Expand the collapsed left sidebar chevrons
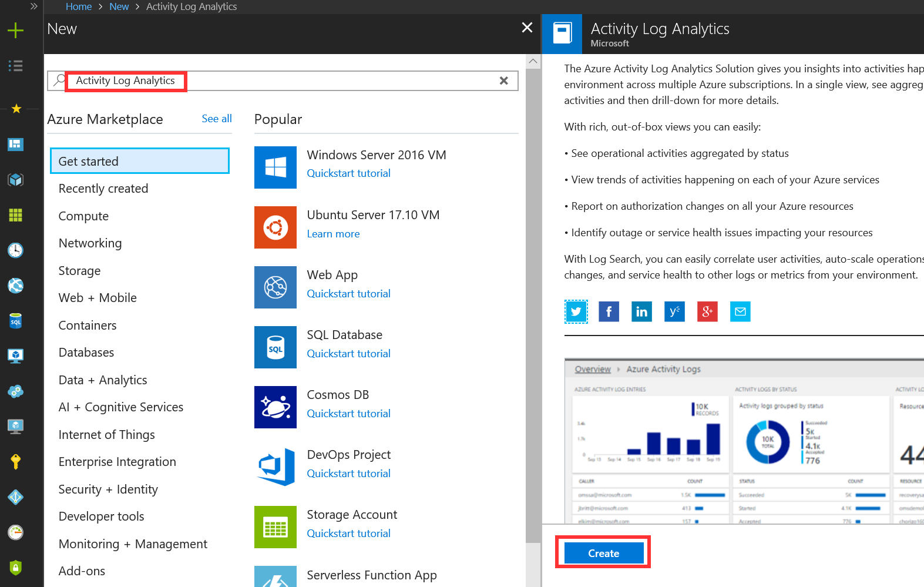The height and width of the screenshot is (587, 924). (x=33, y=6)
